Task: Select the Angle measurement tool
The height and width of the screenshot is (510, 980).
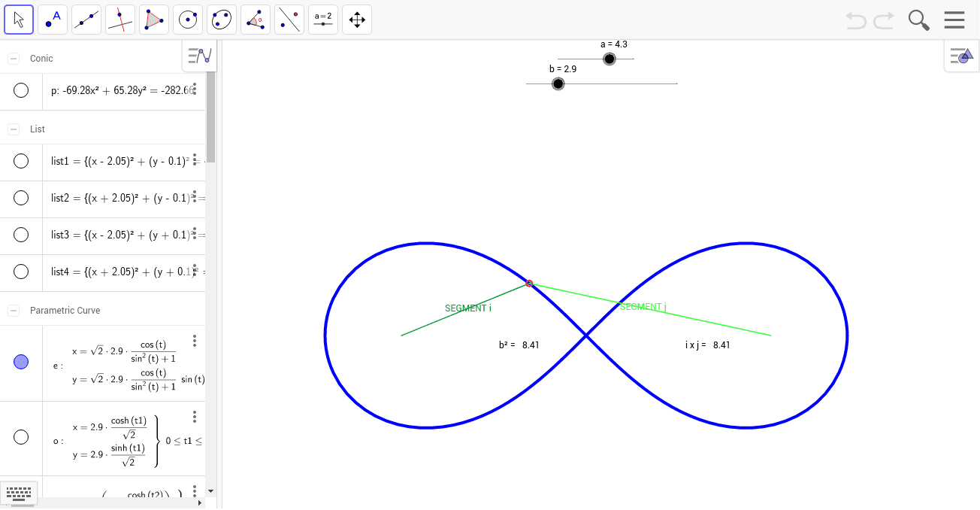Action: click(x=256, y=20)
